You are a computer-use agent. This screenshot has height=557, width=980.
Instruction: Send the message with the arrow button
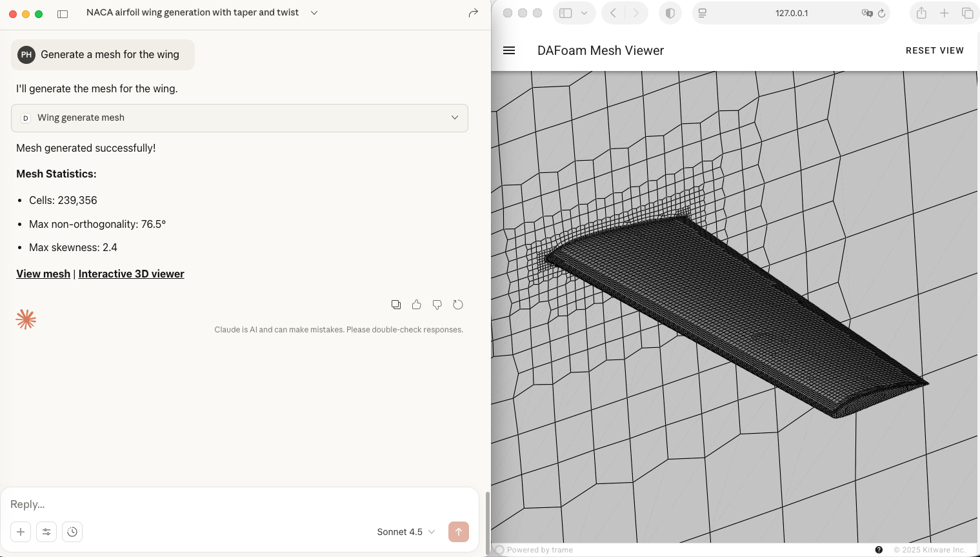459,532
